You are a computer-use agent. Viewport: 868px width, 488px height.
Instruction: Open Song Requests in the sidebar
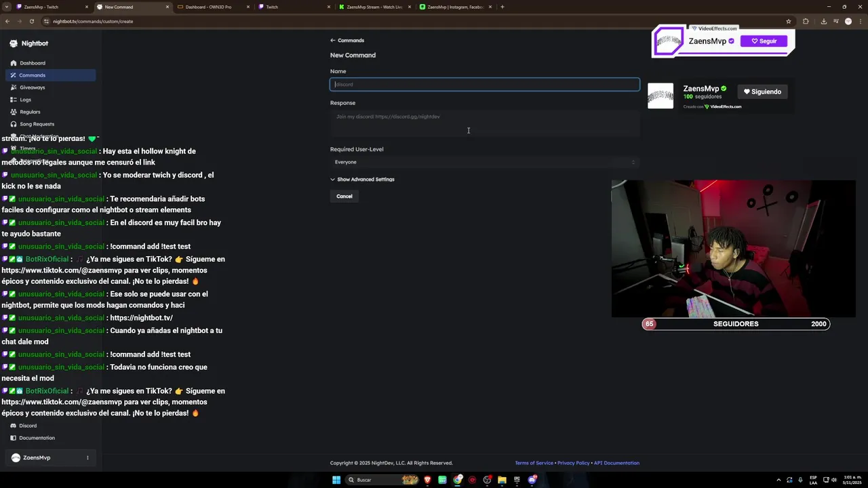(x=50, y=124)
